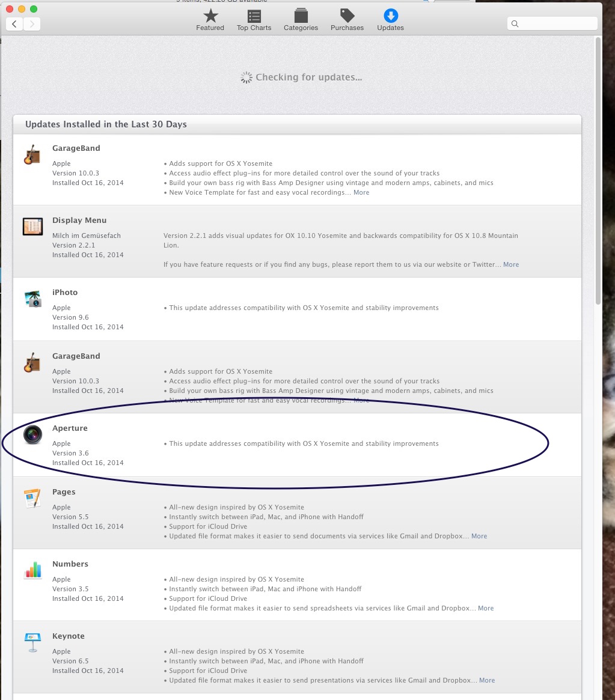Click the green zoom window button
The image size is (615, 700).
pos(34,9)
